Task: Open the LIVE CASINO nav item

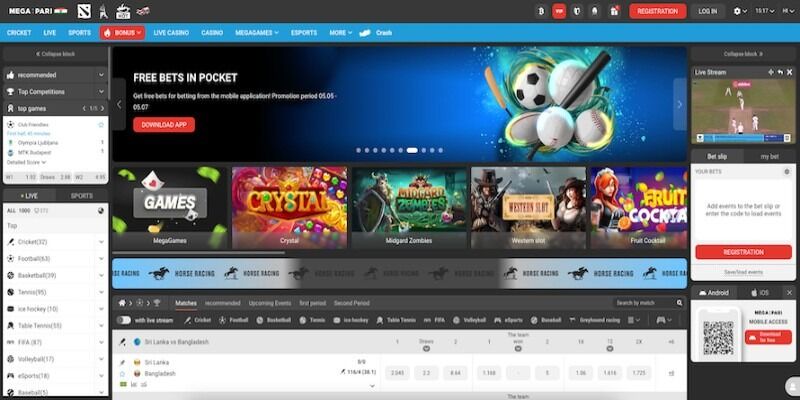Action: pos(171,33)
